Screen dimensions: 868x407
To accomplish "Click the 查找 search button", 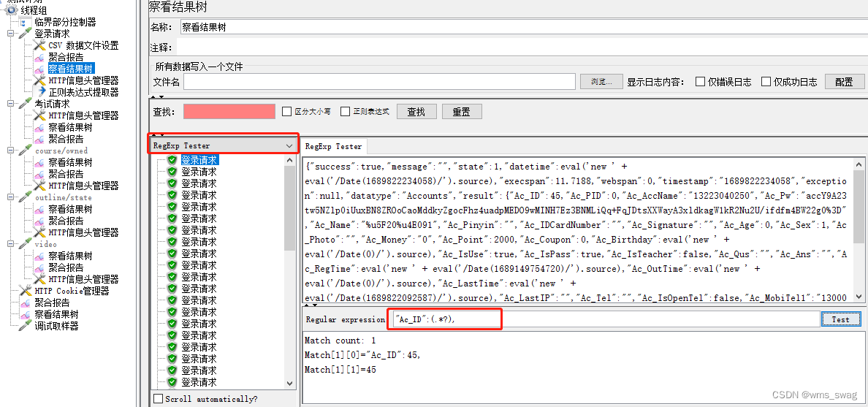I will (x=416, y=111).
